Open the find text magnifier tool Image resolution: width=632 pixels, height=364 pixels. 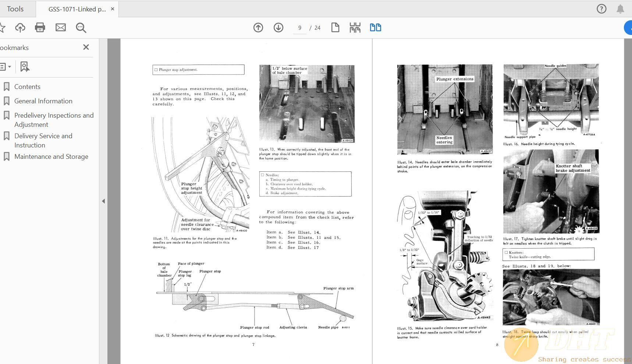tap(81, 28)
